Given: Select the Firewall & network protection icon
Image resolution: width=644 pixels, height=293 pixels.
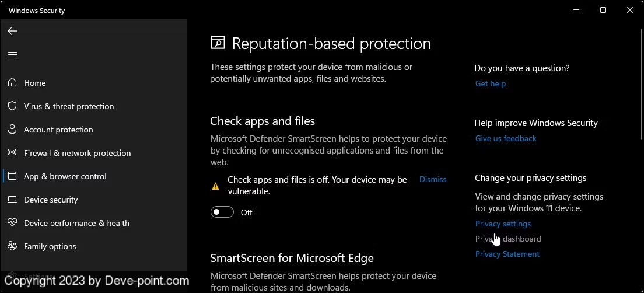Looking at the screenshot, I should (x=12, y=153).
